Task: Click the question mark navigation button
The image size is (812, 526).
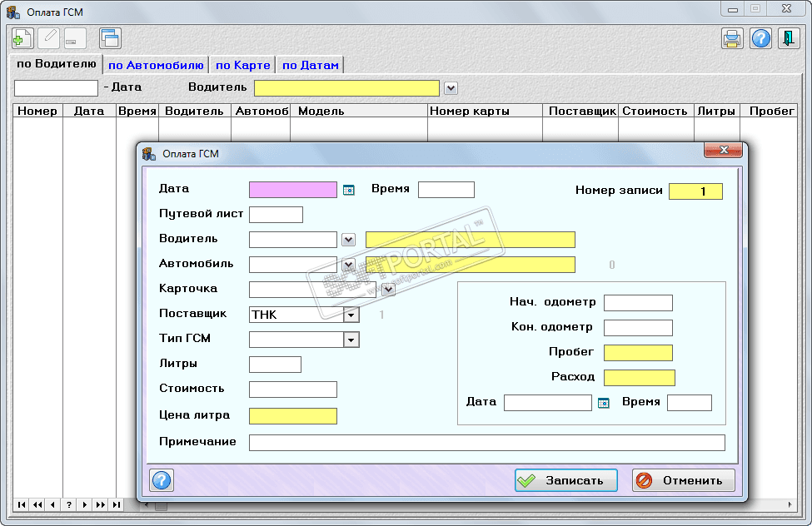Action: [x=68, y=504]
